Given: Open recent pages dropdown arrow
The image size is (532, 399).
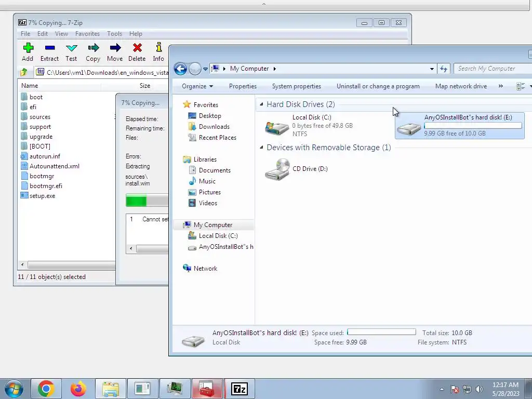Looking at the screenshot, I should 205,69.
